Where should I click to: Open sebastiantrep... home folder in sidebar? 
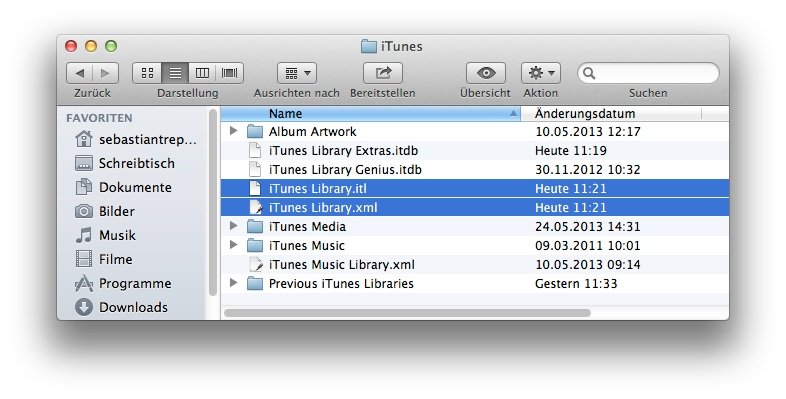[x=135, y=139]
